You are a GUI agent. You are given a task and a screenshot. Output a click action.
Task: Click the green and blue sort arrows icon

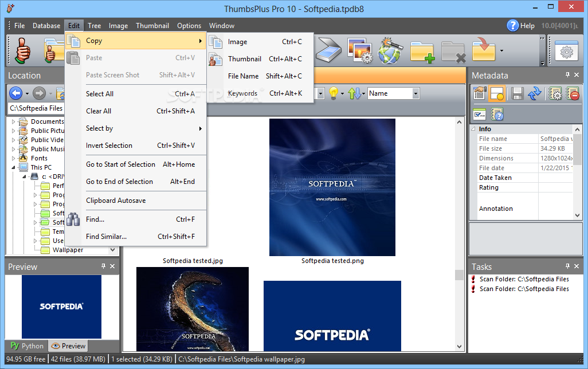click(x=354, y=93)
